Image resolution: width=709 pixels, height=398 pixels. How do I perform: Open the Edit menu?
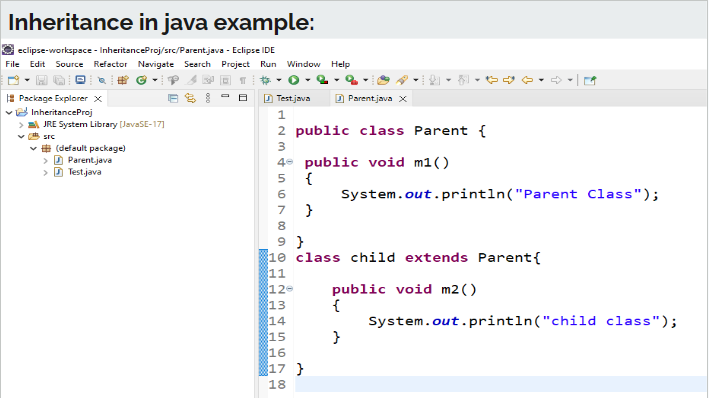point(38,64)
